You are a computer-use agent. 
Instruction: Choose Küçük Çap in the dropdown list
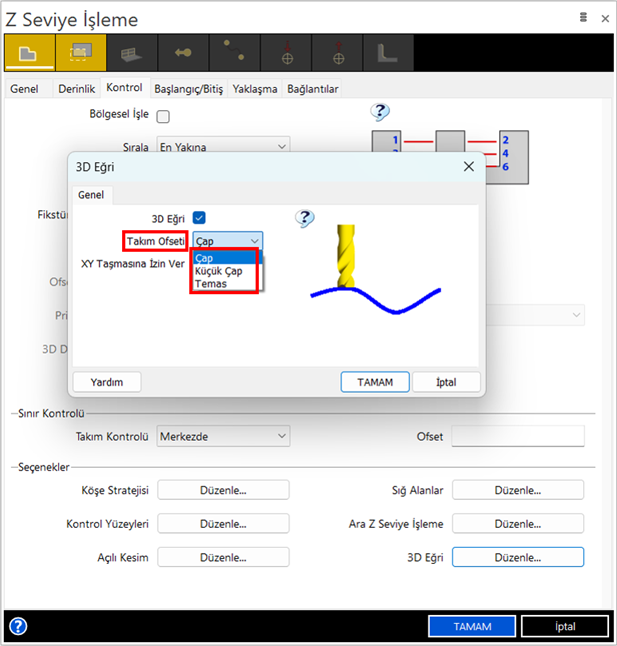[225, 271]
